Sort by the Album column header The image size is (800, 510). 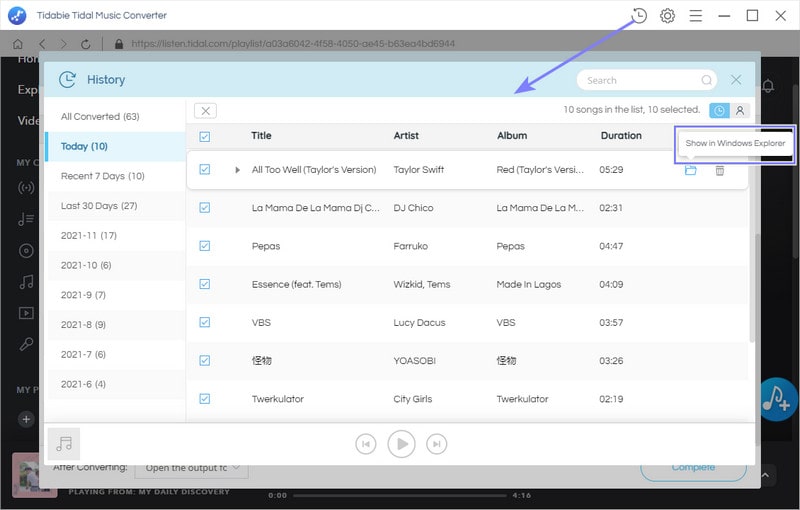(512, 136)
